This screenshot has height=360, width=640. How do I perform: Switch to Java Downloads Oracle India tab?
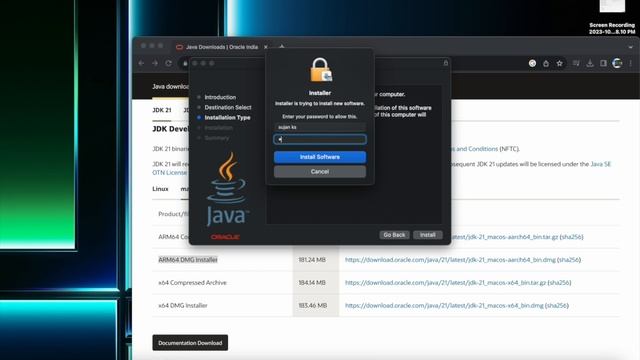[x=222, y=47]
